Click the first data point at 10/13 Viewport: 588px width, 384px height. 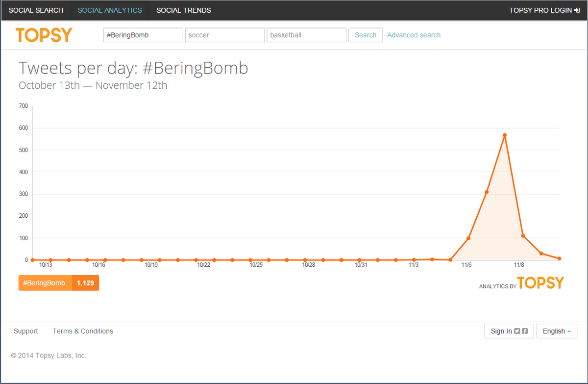tap(32, 260)
